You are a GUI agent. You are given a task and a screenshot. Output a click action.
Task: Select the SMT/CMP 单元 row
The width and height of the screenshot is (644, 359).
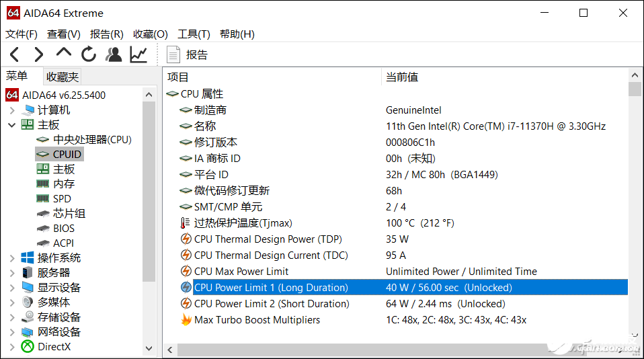[x=404, y=206]
